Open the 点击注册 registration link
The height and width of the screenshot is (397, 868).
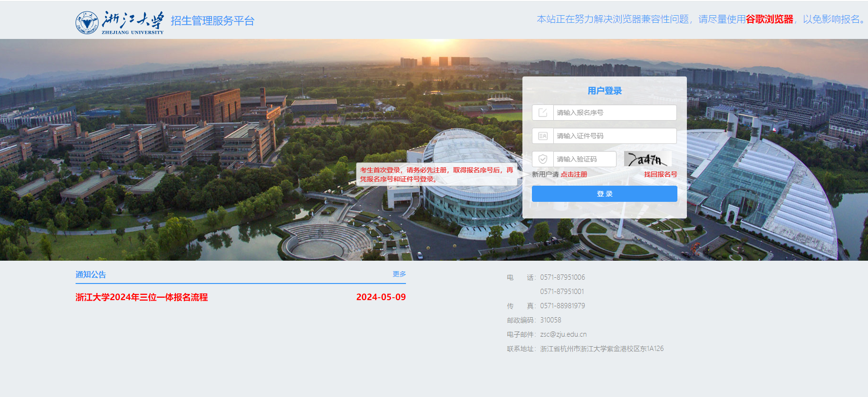click(x=574, y=174)
